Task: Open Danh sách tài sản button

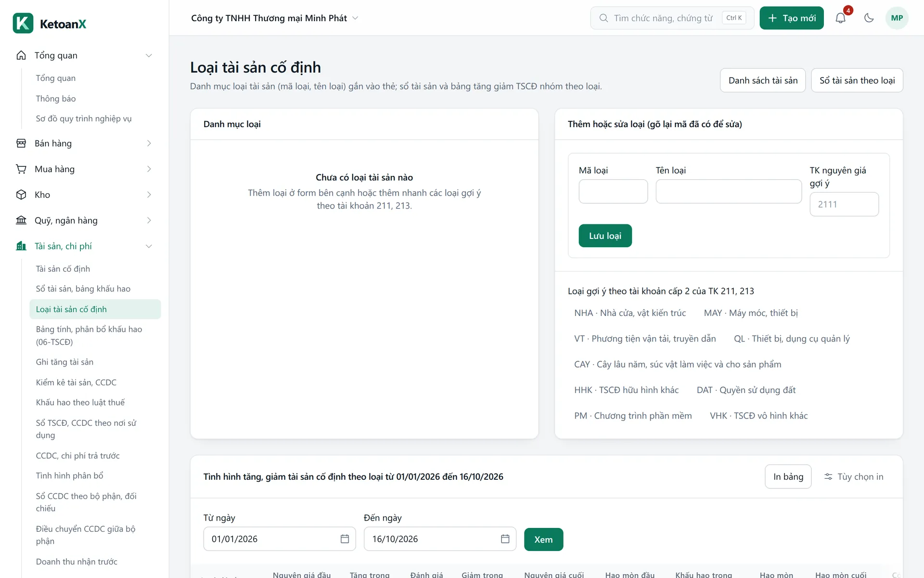Action: coord(763,80)
